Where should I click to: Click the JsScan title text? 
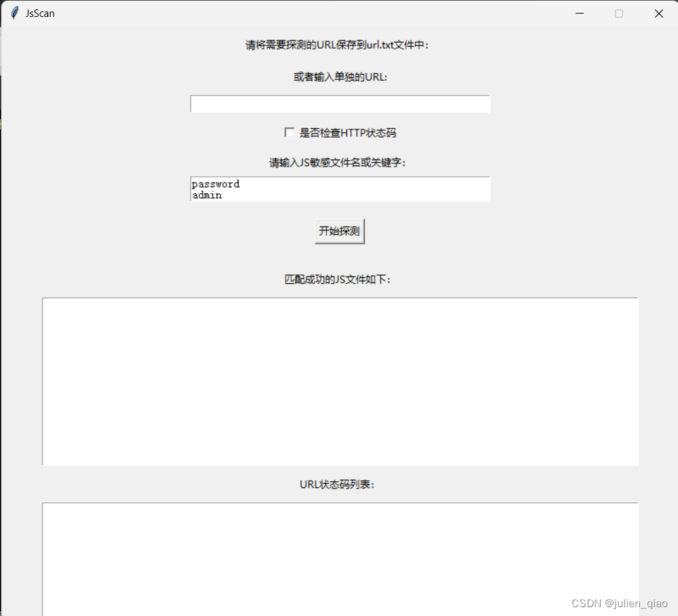[x=39, y=13]
